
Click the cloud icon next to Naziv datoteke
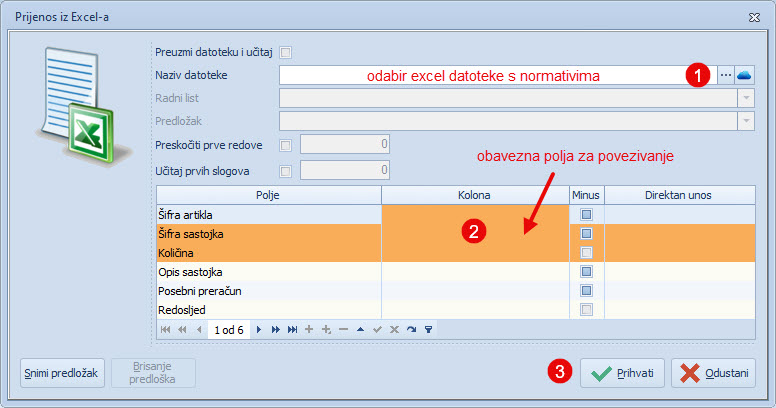coord(745,75)
